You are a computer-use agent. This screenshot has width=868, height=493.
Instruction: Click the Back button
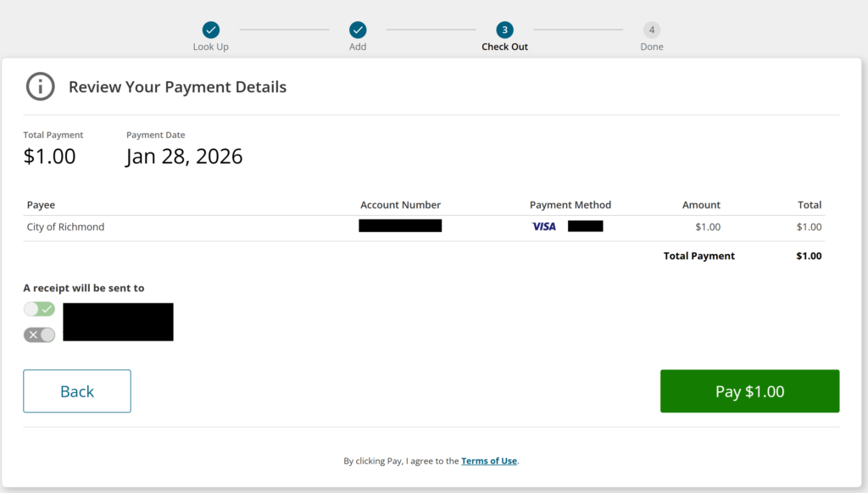[x=77, y=391]
